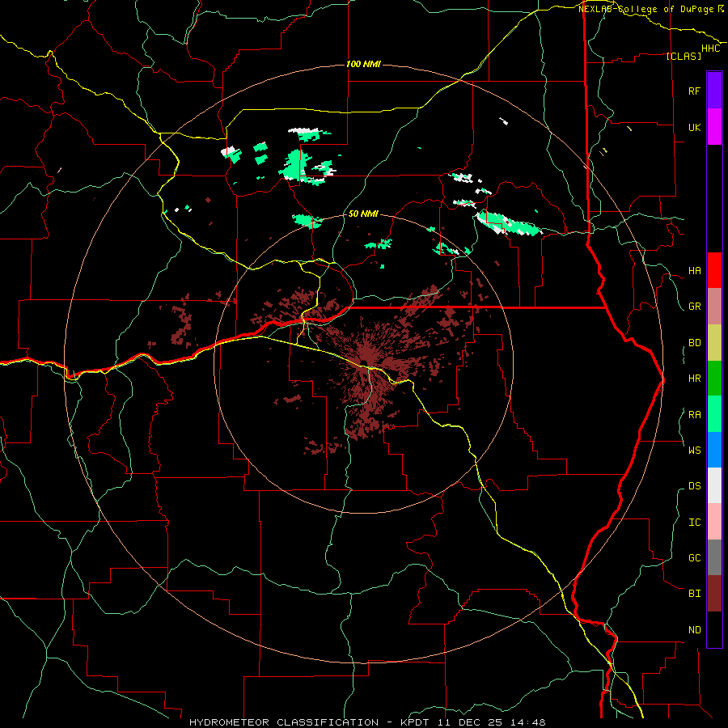Click the UK magenta legend swatch
Image resolution: width=728 pixels, height=728 pixels.
pos(714,127)
